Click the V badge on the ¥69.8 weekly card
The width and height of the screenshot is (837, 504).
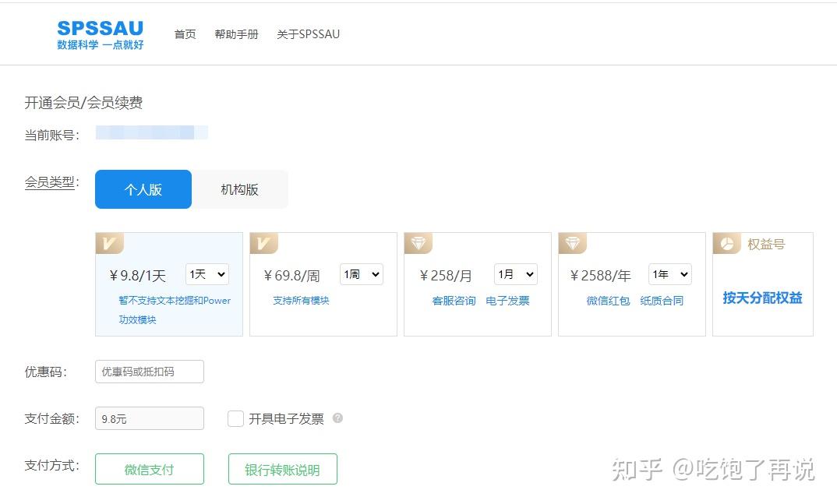pos(263,242)
